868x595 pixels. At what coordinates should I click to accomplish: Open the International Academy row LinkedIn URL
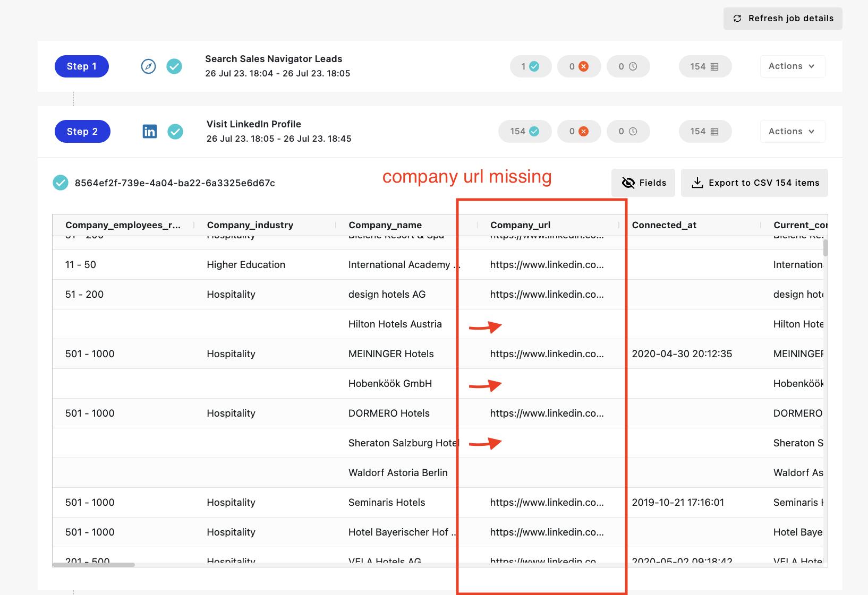(547, 265)
